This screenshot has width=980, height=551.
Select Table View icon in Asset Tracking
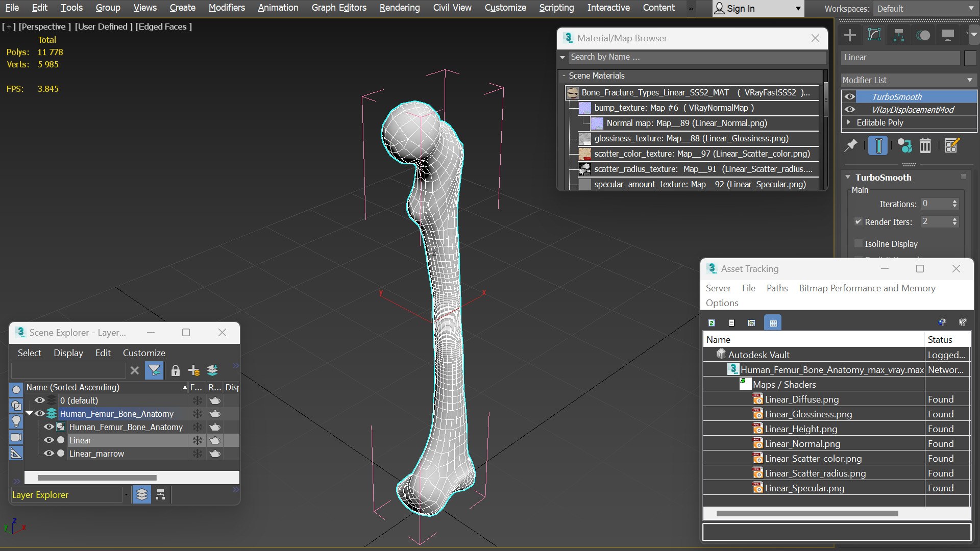coord(773,322)
